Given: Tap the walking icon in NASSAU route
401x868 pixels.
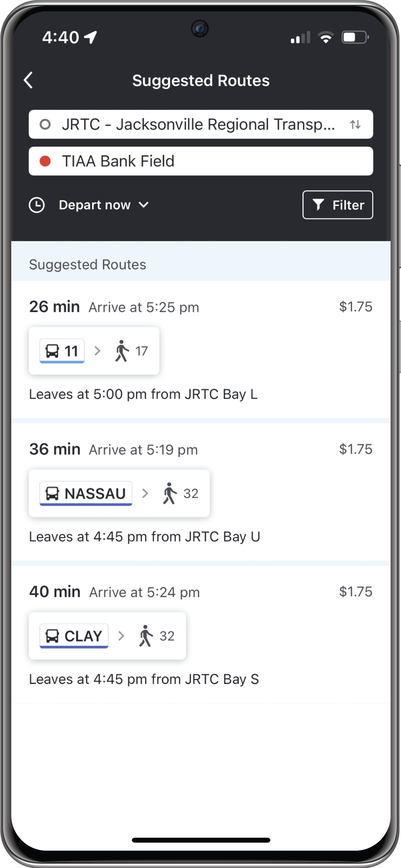Looking at the screenshot, I should coord(170,493).
